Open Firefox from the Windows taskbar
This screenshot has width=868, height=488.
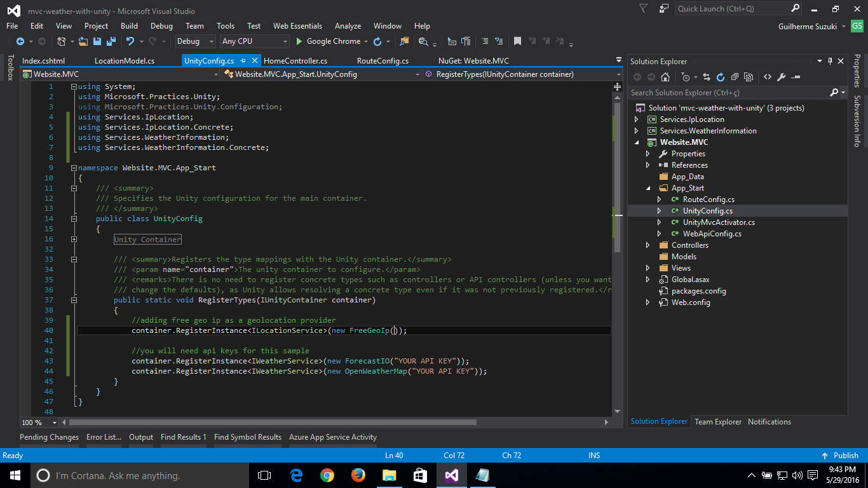[x=358, y=475]
